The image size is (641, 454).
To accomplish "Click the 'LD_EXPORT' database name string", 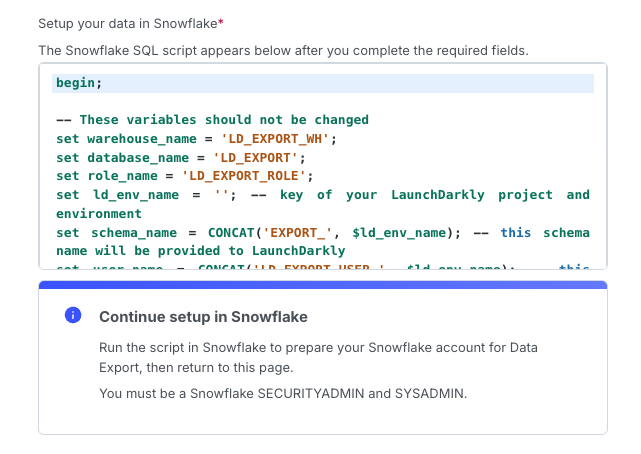I will 258,157.
